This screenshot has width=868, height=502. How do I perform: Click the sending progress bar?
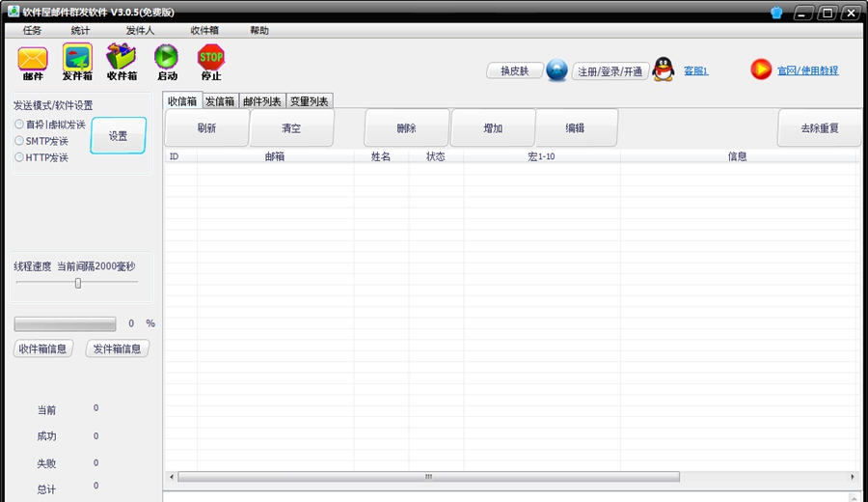pyautogui.click(x=66, y=323)
